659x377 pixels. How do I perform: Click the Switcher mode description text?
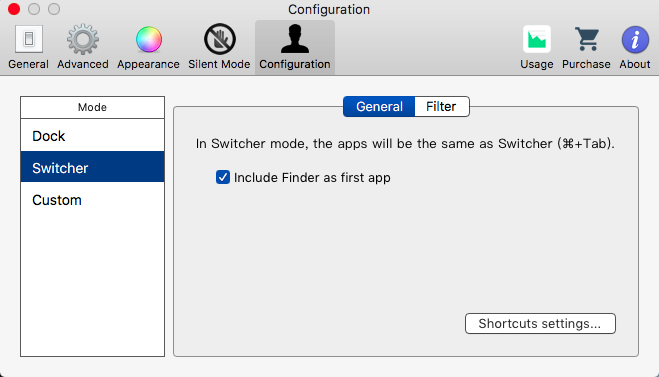[x=405, y=144]
